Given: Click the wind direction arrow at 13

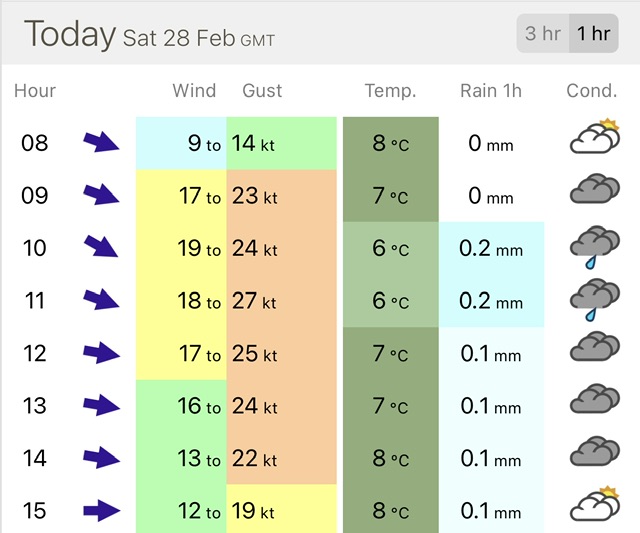Looking at the screenshot, I should tap(101, 406).
